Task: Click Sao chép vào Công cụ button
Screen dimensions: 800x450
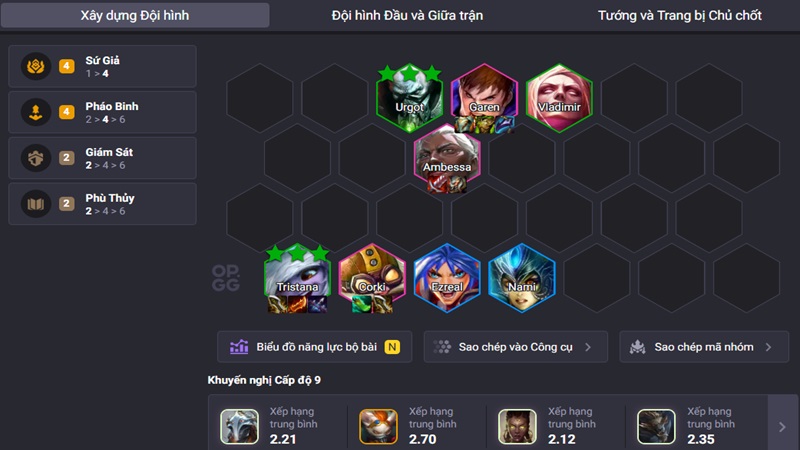Action: (515, 347)
